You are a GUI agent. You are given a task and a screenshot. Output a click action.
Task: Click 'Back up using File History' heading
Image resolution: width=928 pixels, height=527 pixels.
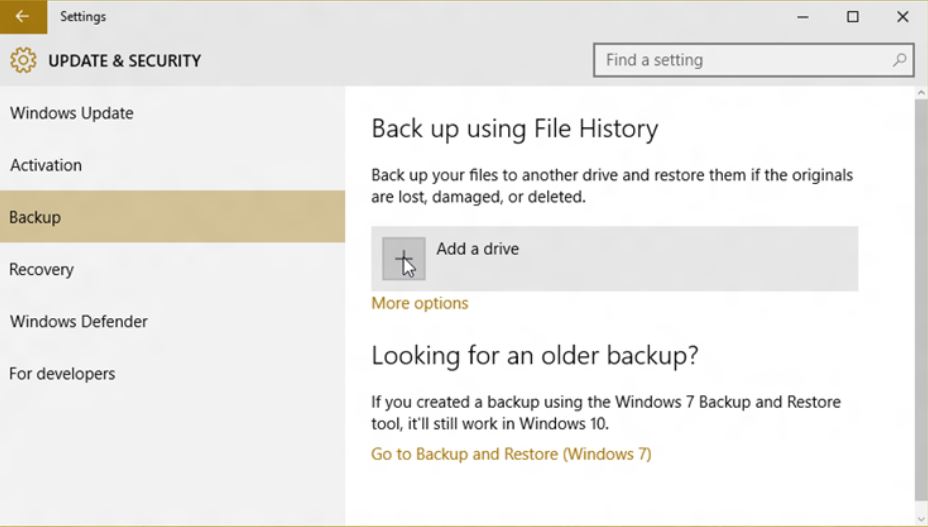[x=515, y=129]
